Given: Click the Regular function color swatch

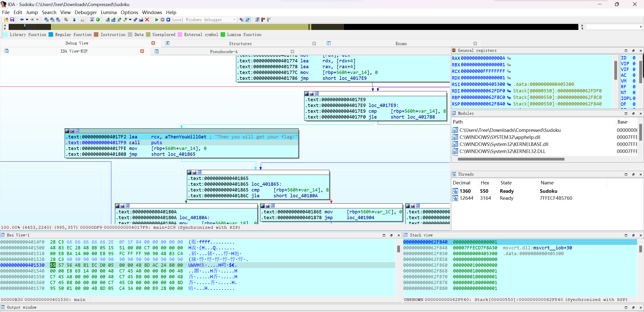Looking at the screenshot, I should (x=51, y=35).
